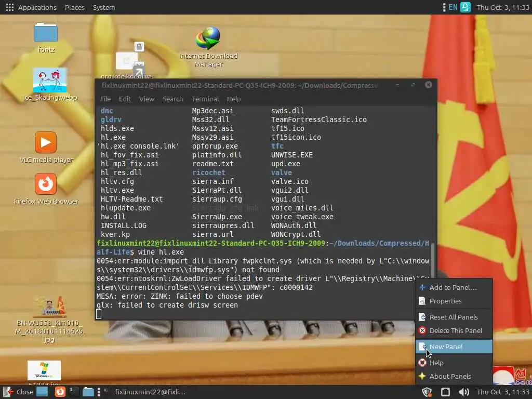This screenshot has height=399, width=532.
Task: Maximize the terminal window
Action: pos(413,85)
